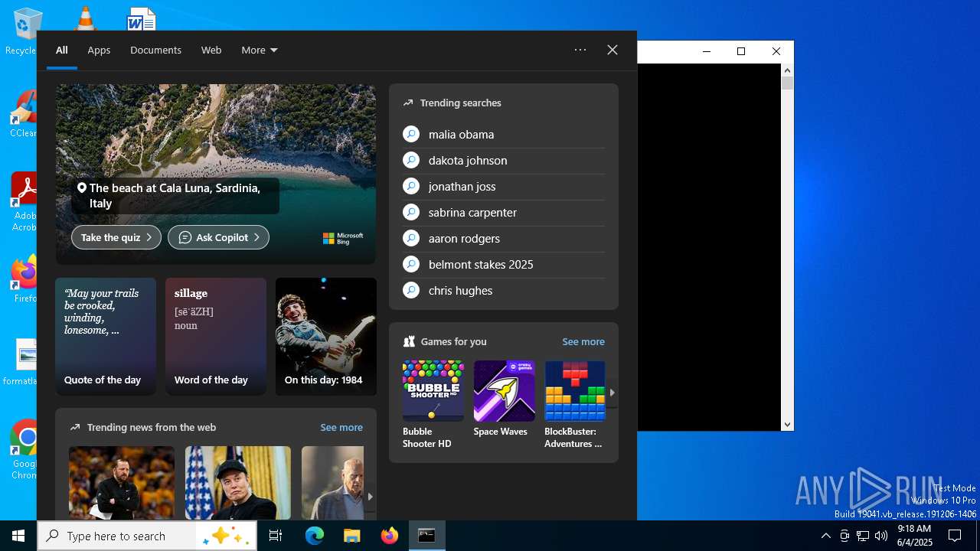Search trending term jonathan joss
Screen dimensions: 980x551
click(504, 187)
